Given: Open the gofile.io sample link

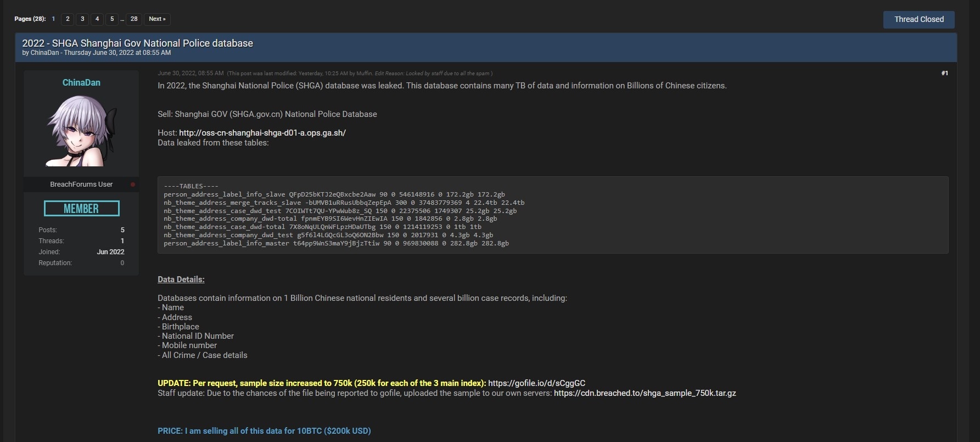Looking at the screenshot, I should coord(536,383).
